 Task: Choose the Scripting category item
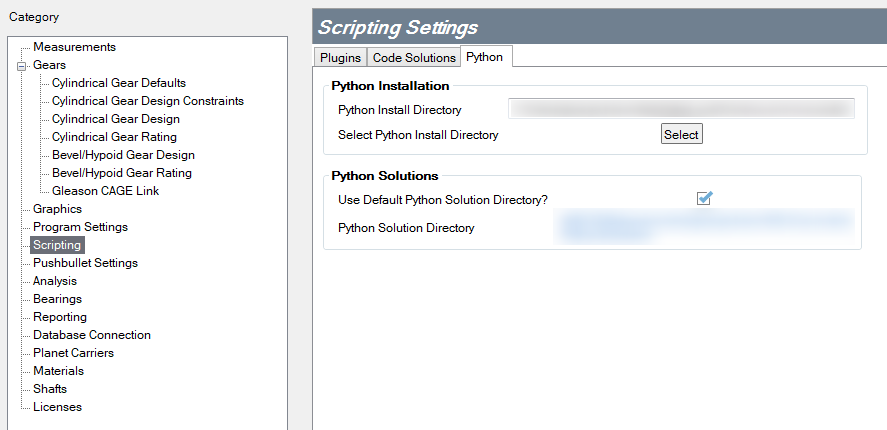pyautogui.click(x=57, y=245)
